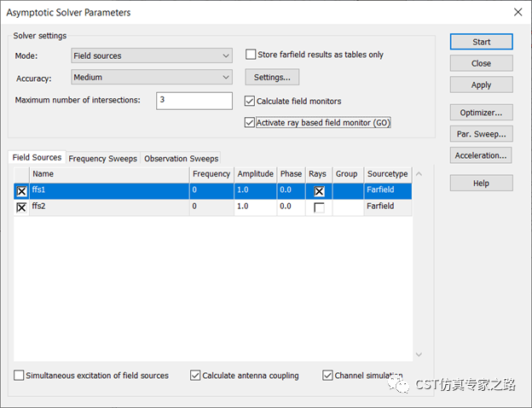Switch to the Frequency Sweeps tab

[103, 159]
